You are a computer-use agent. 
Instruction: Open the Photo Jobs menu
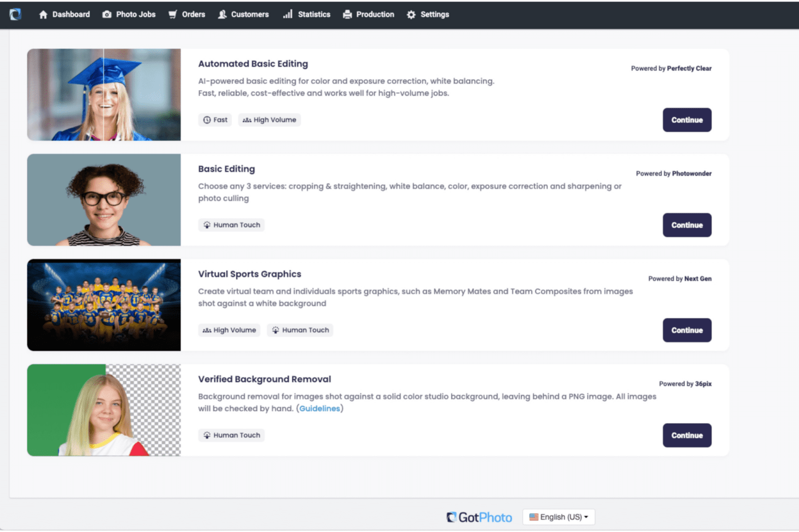129,14
